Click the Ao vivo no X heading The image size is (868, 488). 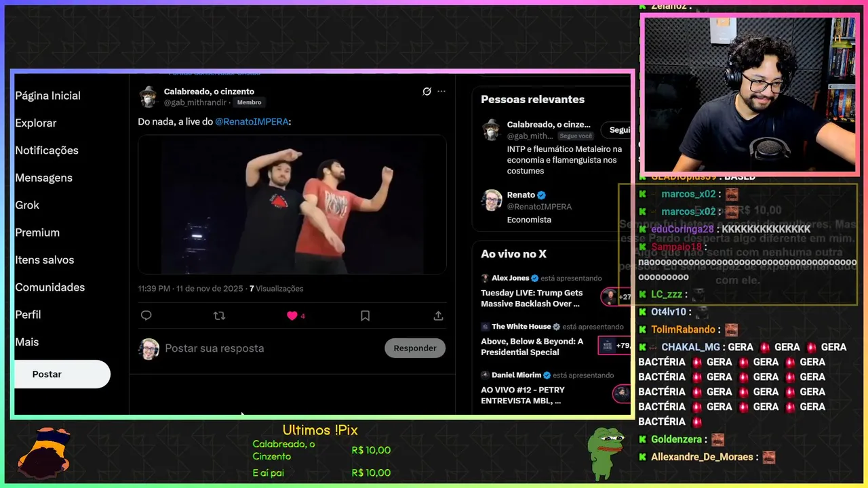click(513, 254)
